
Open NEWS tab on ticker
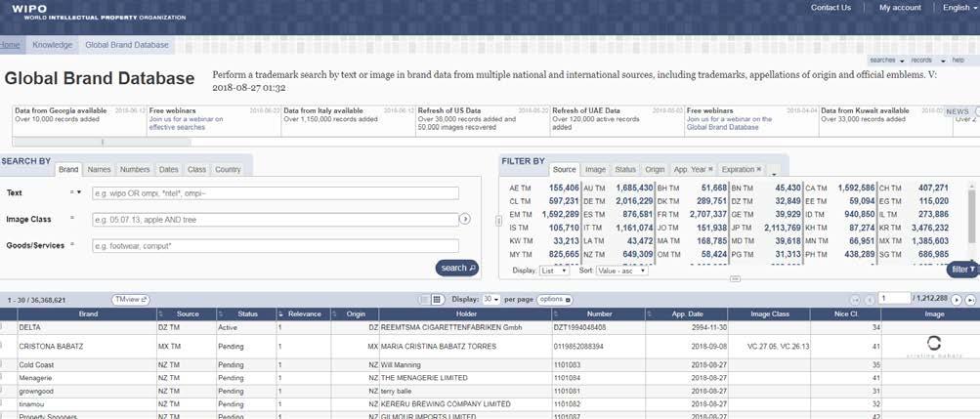(958, 111)
